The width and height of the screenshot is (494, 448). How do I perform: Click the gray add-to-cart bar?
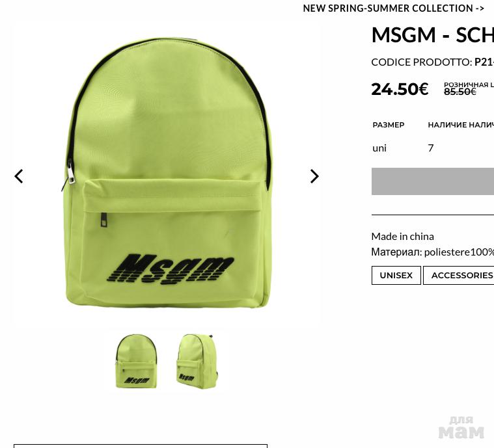433,181
